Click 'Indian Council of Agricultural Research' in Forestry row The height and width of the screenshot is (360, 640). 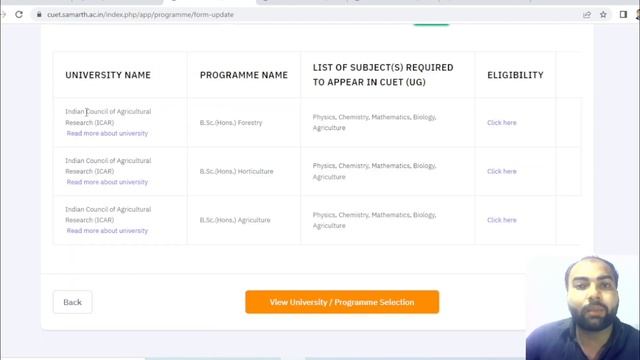108,117
